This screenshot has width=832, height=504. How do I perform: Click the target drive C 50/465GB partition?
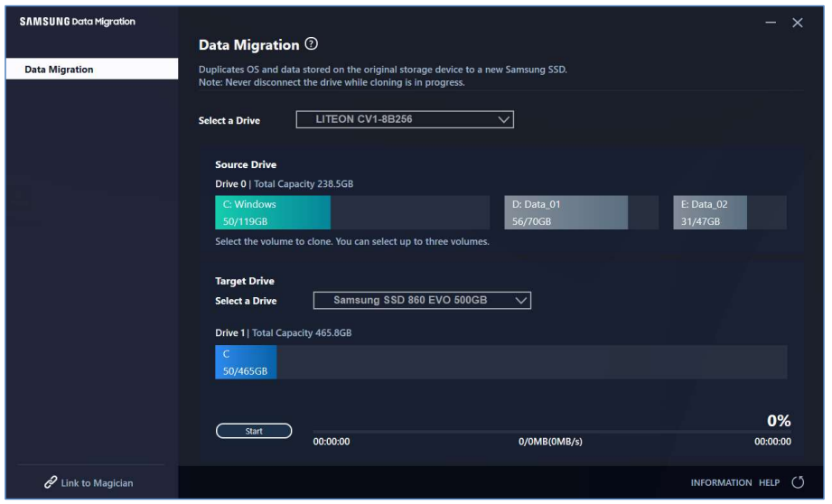click(x=246, y=362)
